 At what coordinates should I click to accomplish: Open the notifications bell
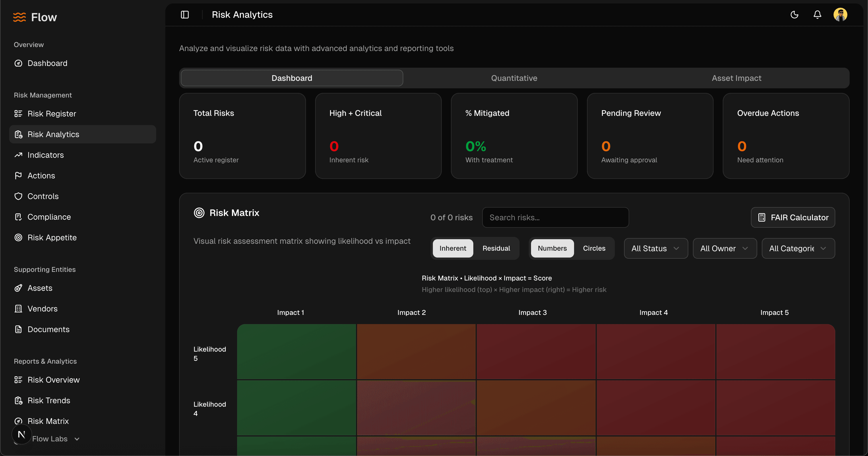tap(818, 14)
